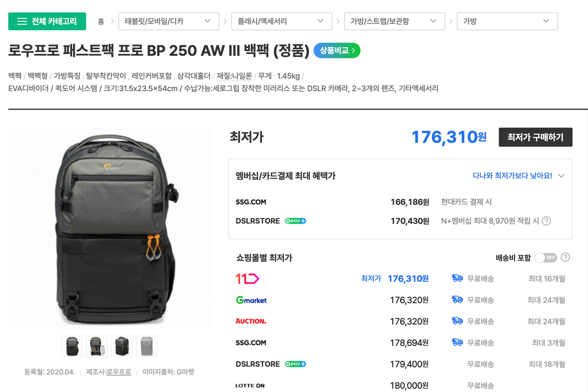Click the question mark beside N+멤버십 적립

coord(546,221)
